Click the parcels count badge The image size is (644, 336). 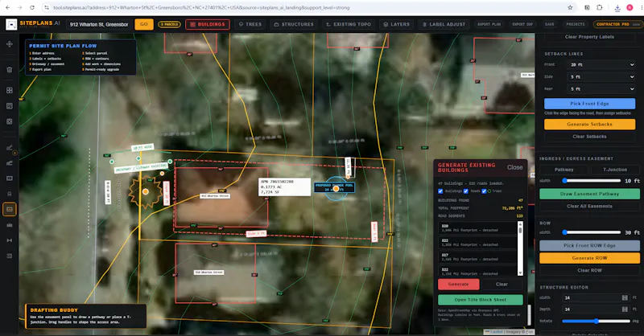click(169, 24)
